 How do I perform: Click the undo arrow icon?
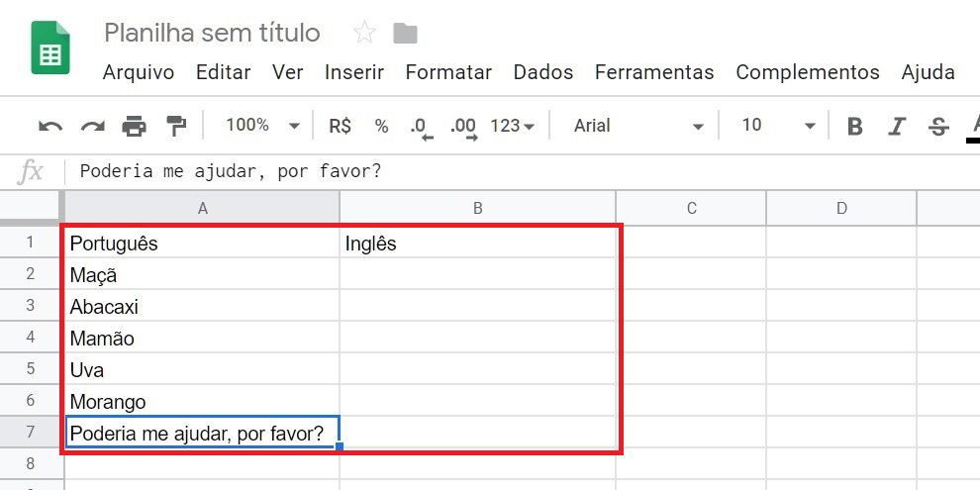pyautogui.click(x=49, y=126)
